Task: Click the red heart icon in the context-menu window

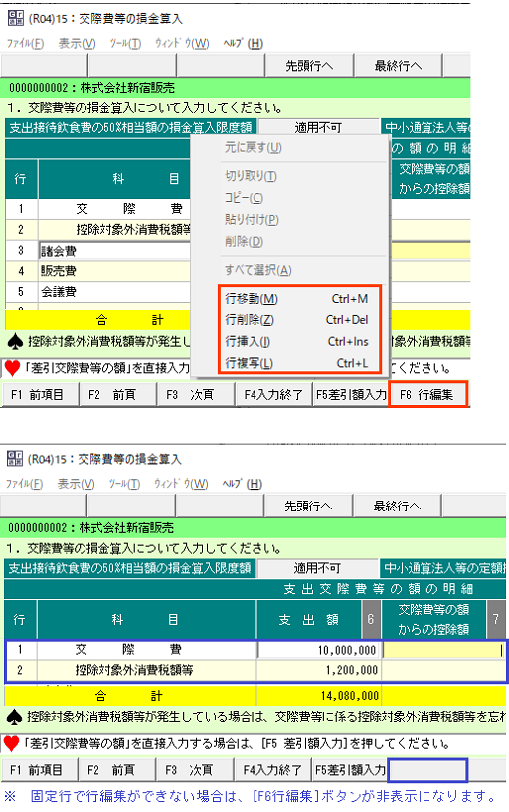Action: [x=12, y=368]
